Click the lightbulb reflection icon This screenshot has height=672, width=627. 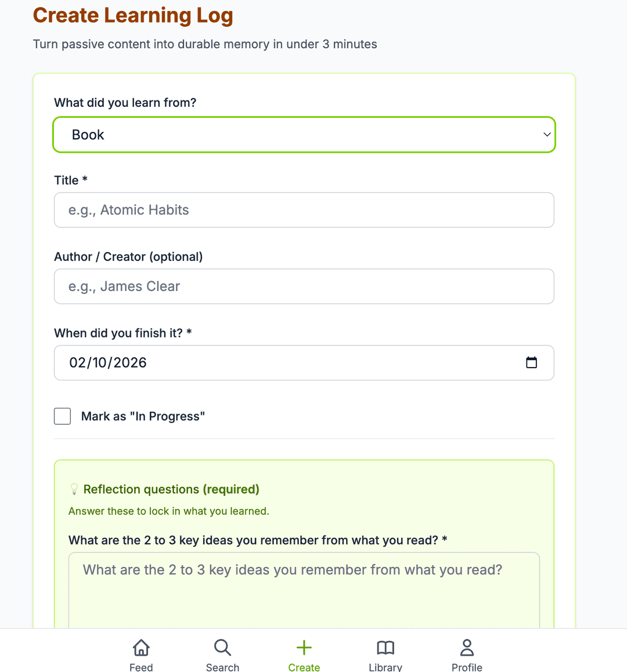[73, 488]
